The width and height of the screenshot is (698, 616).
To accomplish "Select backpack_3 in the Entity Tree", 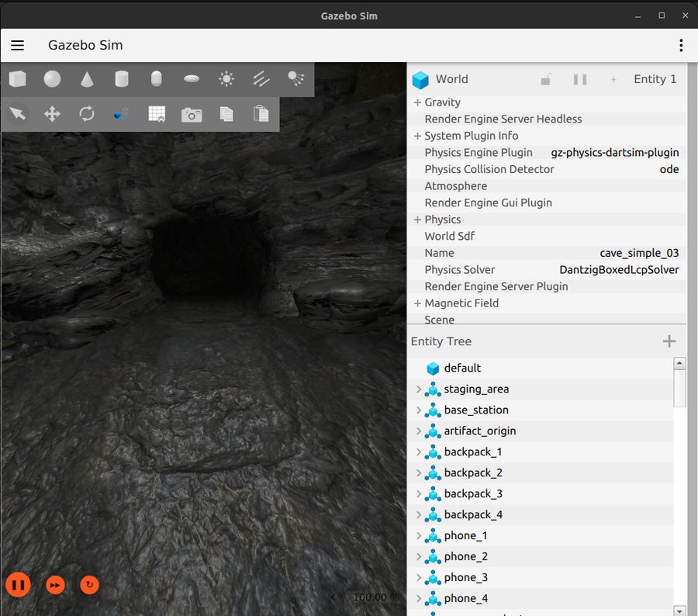I will (541, 493).
